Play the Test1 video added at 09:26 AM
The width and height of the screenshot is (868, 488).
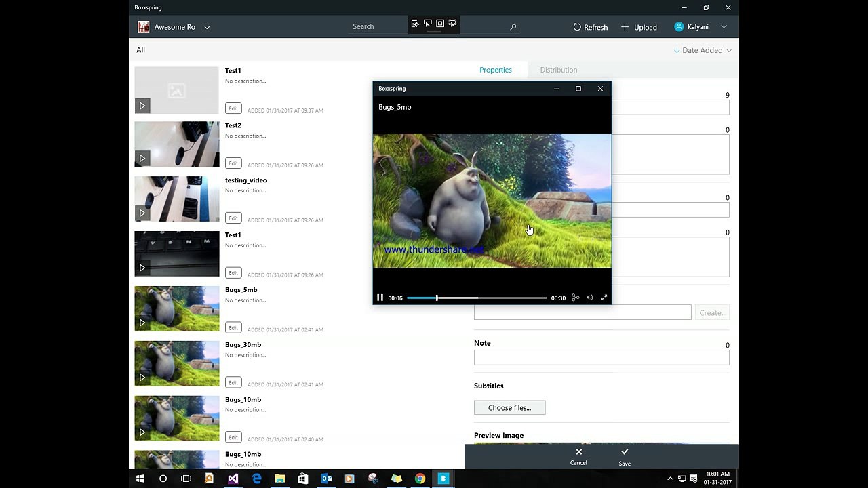coord(142,268)
